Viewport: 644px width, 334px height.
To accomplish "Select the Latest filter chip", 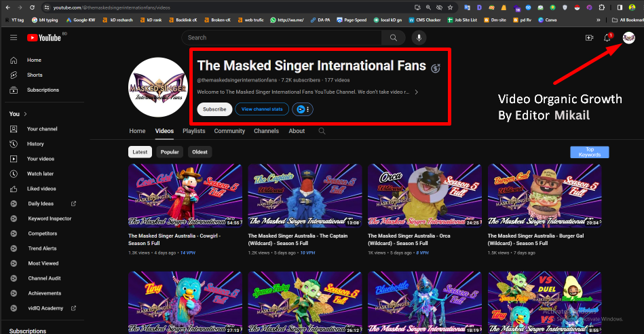I will click(x=140, y=152).
